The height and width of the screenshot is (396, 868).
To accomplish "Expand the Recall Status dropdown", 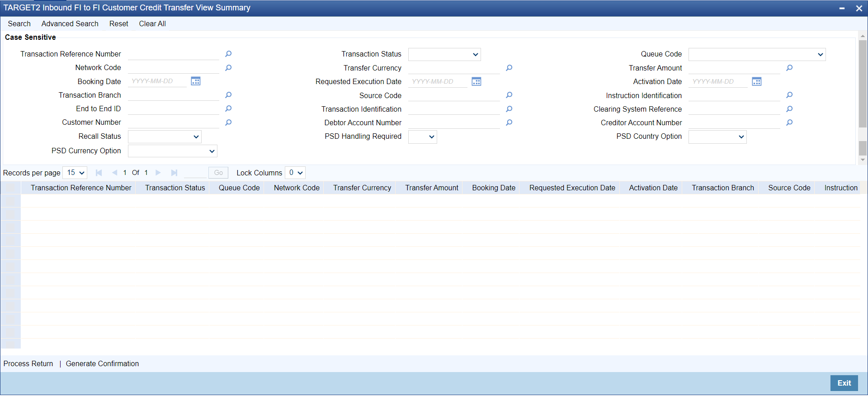I will (165, 137).
